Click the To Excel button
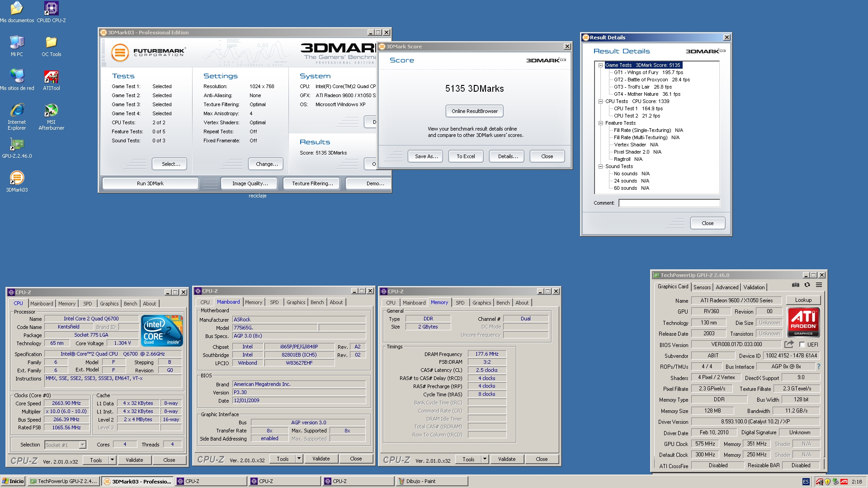This screenshot has width=868, height=488. [466, 156]
